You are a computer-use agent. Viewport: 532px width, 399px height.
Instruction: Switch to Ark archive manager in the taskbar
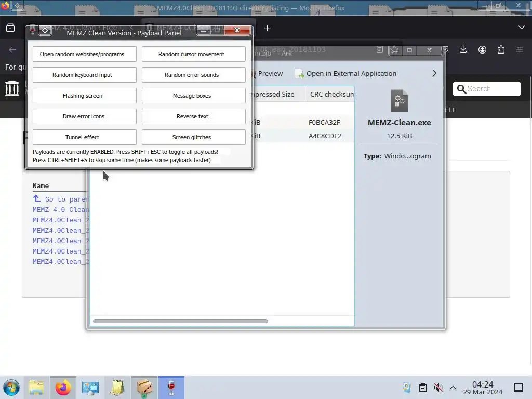pos(144,388)
